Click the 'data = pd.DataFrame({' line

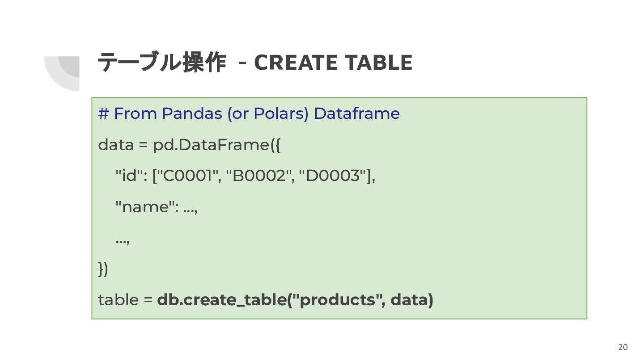(x=190, y=145)
